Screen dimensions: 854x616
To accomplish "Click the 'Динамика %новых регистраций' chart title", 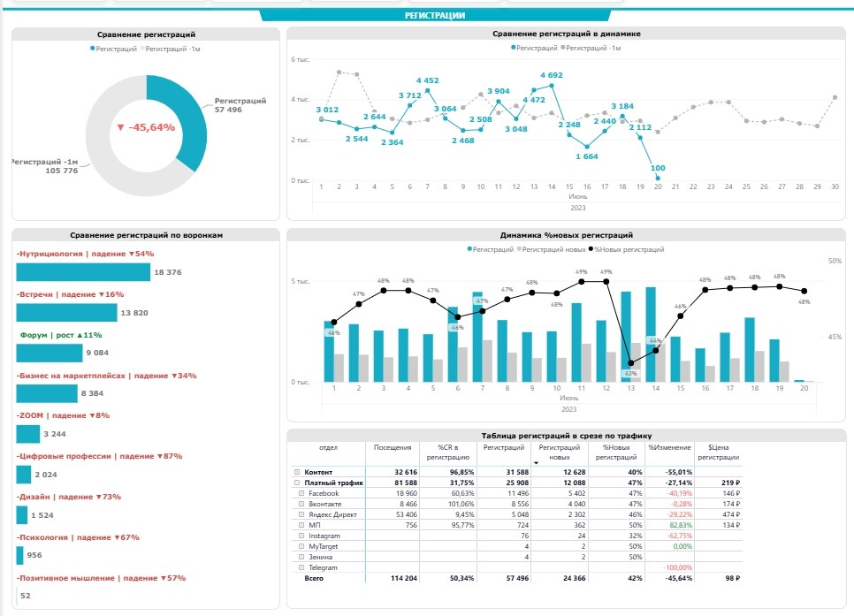I will coord(567,235).
